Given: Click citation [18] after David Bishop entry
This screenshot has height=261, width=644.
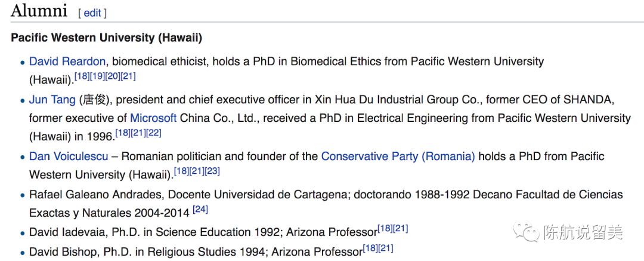Looking at the screenshot, I should click(370, 248).
